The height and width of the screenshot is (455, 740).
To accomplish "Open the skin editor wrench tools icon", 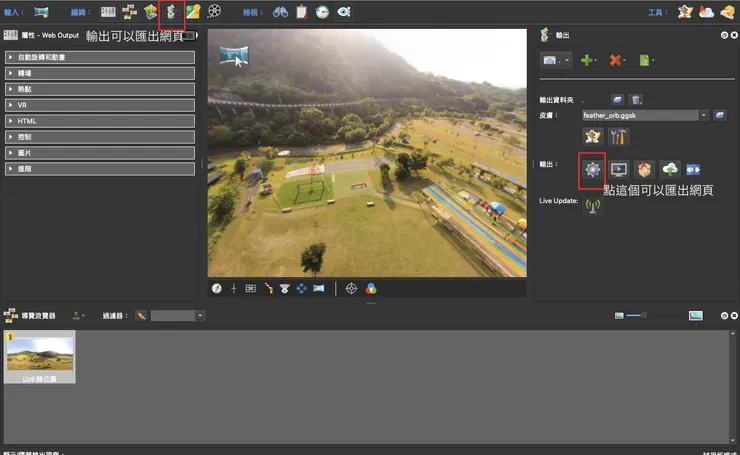I will point(618,136).
